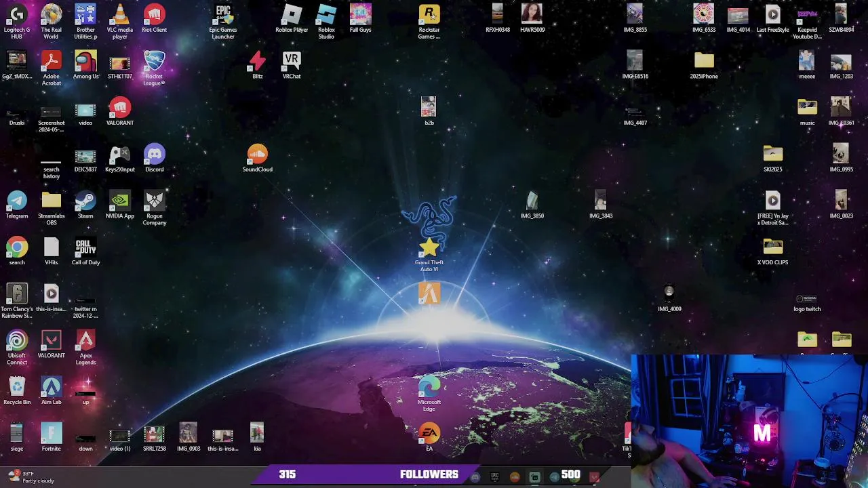Launch Rocket League
This screenshot has height=488, width=868.
[155, 68]
